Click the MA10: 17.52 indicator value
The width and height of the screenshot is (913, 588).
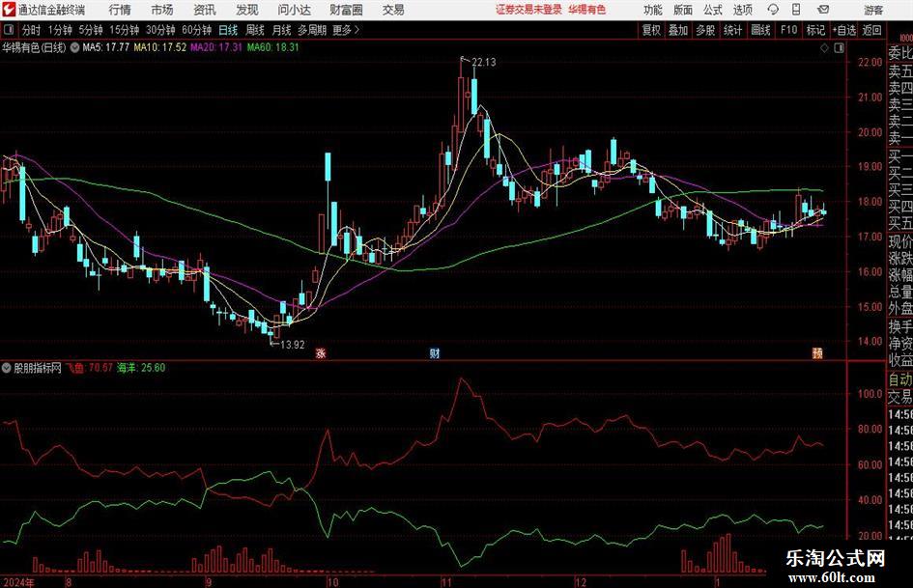[x=160, y=47]
